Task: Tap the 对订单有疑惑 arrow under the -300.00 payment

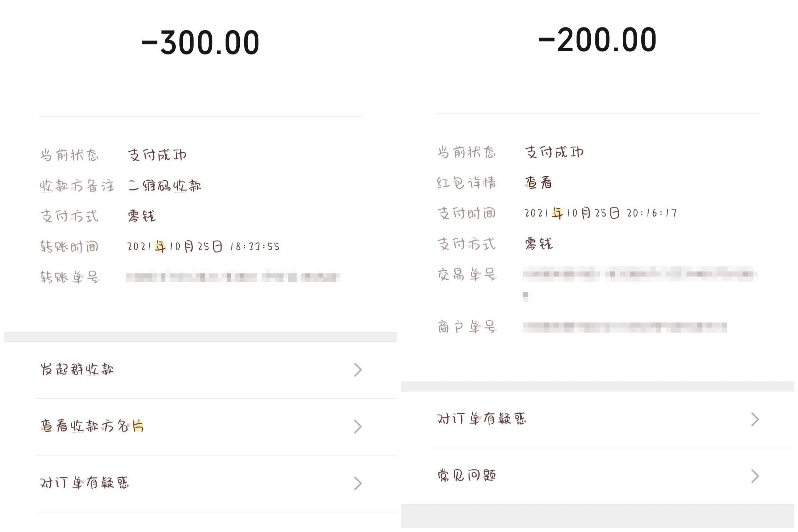Action: (x=358, y=483)
